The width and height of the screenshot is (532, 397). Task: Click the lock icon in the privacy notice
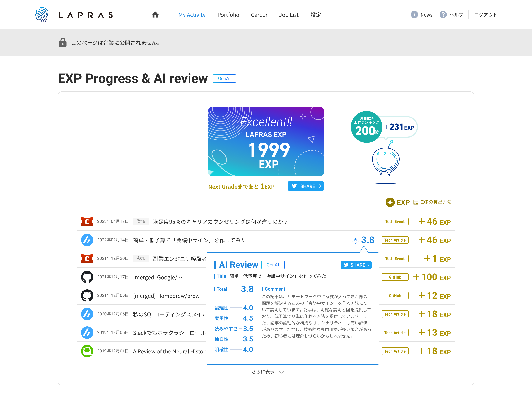[63, 42]
